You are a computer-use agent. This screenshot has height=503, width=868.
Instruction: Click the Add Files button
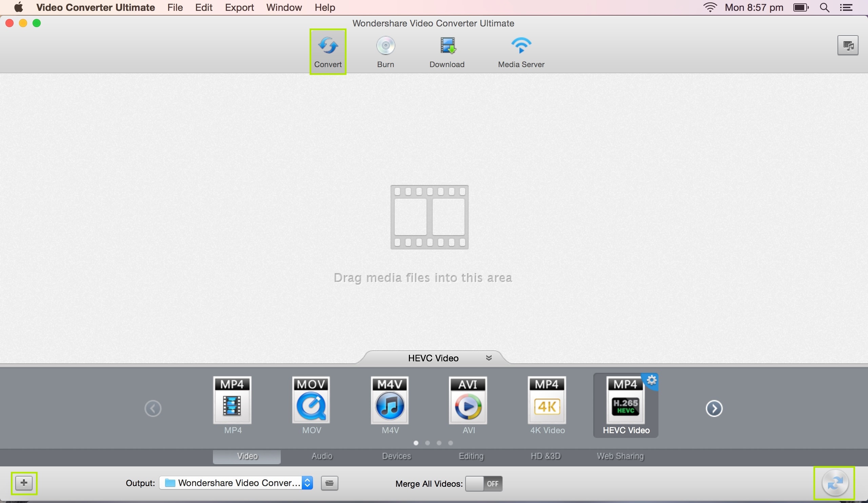click(x=23, y=483)
